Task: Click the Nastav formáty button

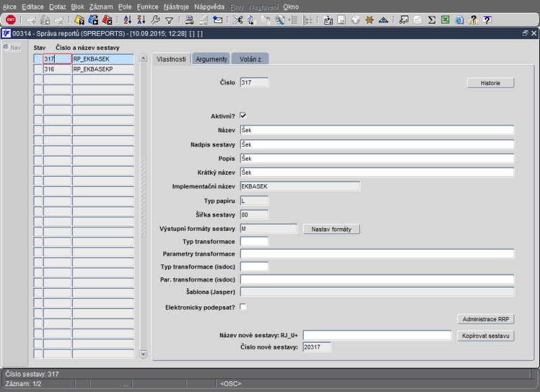Action: click(331, 229)
